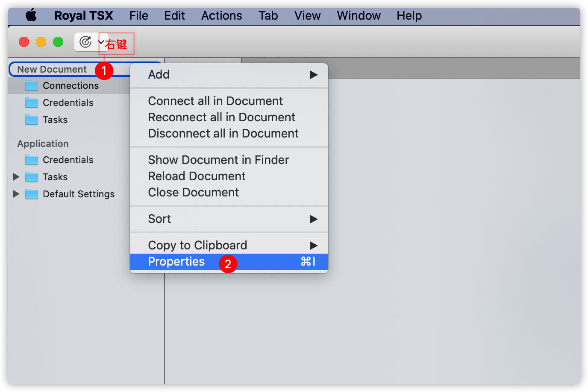The width and height of the screenshot is (588, 392).
Task: Open the File menu
Action: 139,16
